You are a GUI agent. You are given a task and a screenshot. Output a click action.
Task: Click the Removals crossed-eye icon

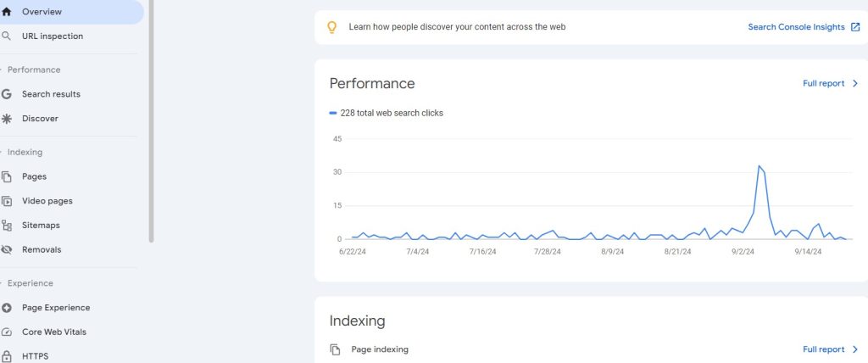coord(7,250)
